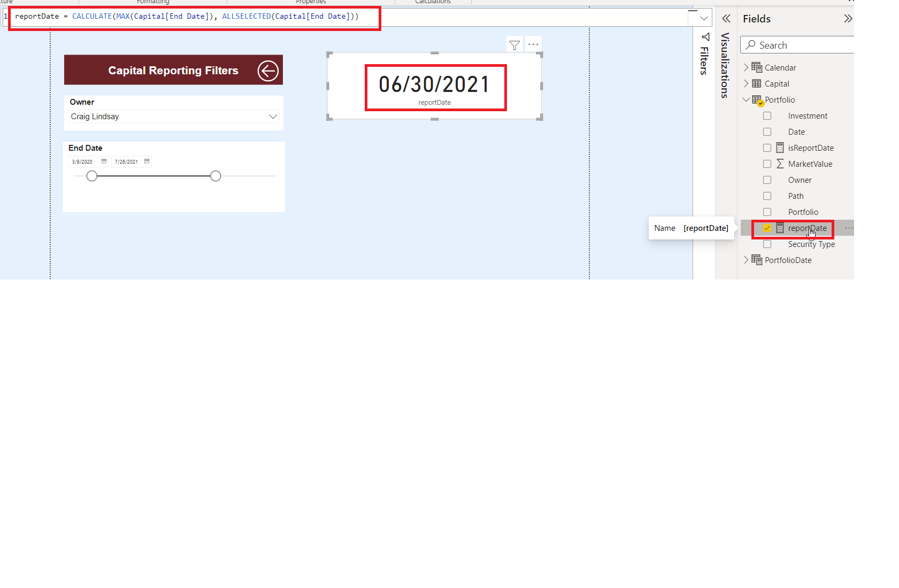Select the Portfolio field in the Portfolio table

coord(803,212)
